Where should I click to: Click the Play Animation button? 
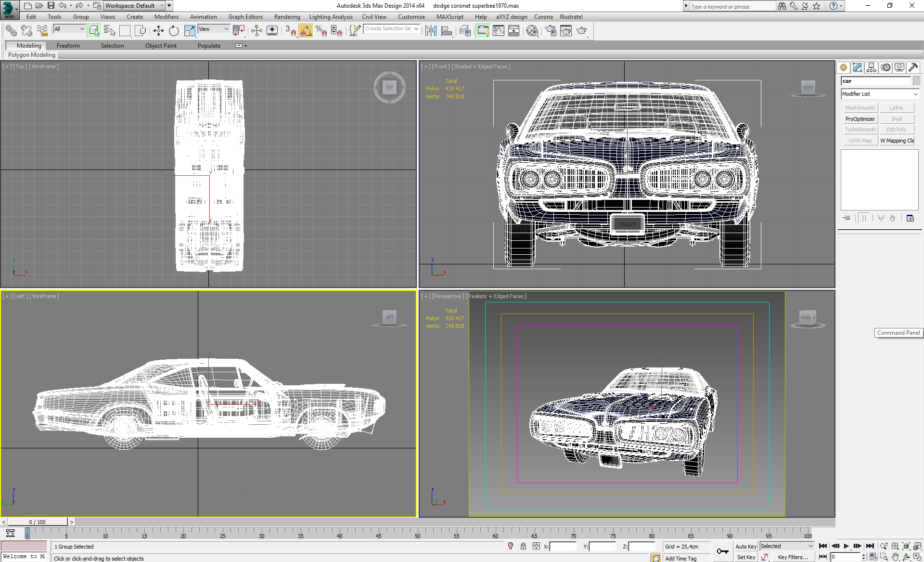[x=847, y=546]
